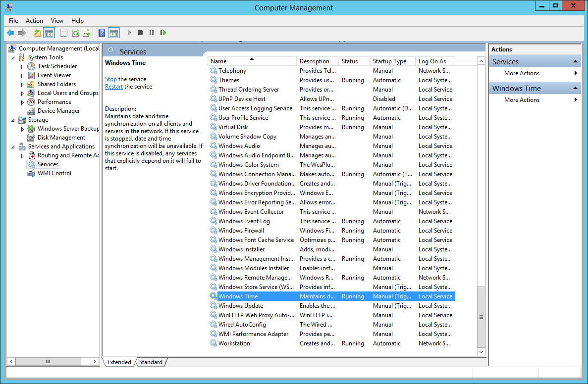Collapse the Storage tree node
Viewport: 588px width, 384px height.
(x=13, y=120)
